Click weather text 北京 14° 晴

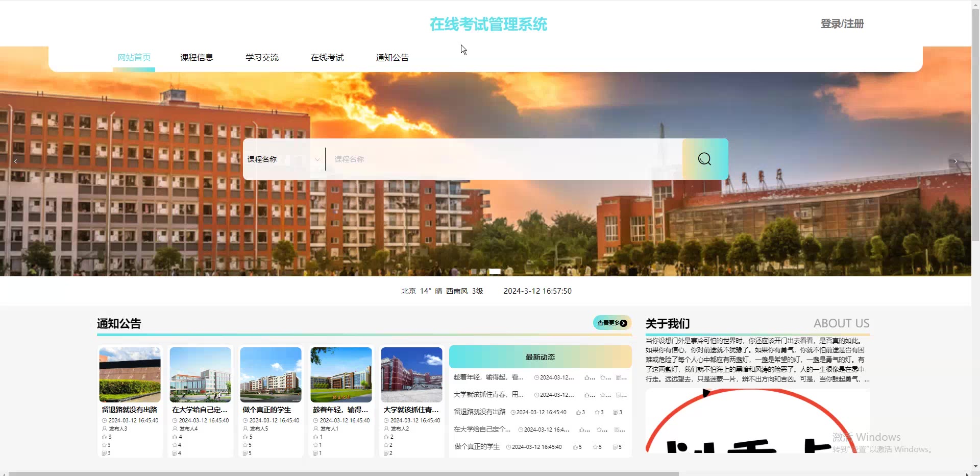422,291
